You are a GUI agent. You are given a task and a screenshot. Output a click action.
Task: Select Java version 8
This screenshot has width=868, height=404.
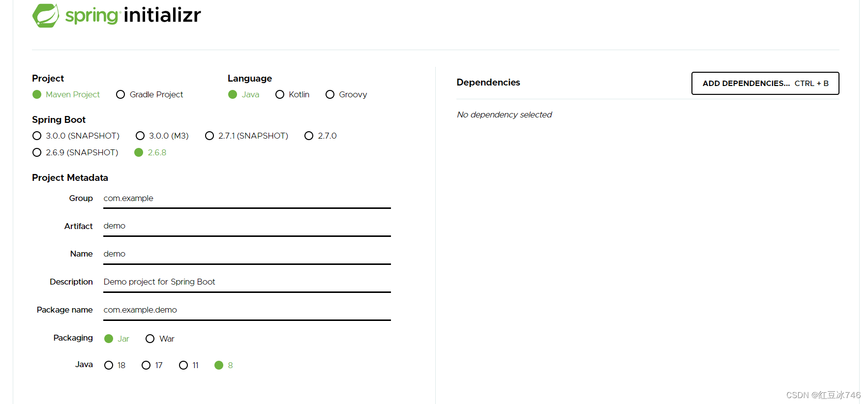click(224, 365)
